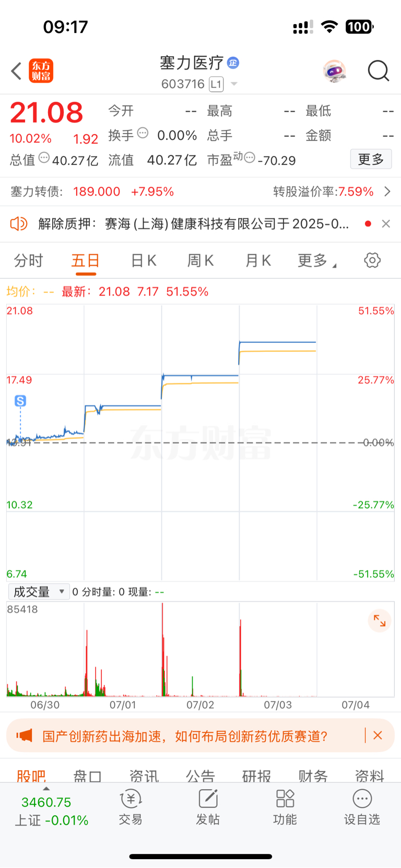Switch to 分时 chart tab
Image resolution: width=401 pixels, height=868 pixels.
coord(28,260)
